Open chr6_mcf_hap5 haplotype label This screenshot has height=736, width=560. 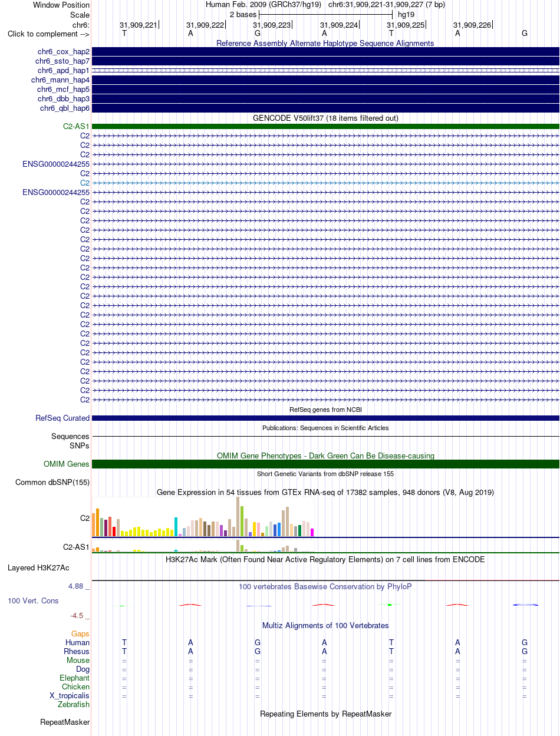coord(62,90)
